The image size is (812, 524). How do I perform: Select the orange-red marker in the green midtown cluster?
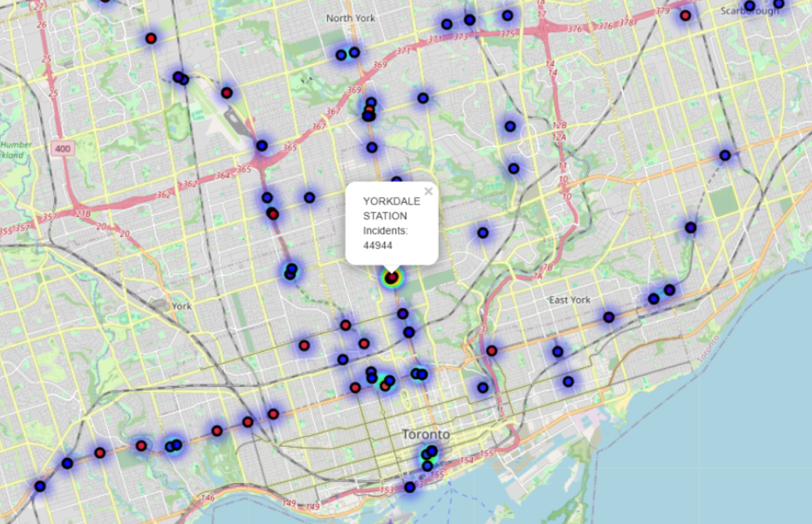point(385,386)
